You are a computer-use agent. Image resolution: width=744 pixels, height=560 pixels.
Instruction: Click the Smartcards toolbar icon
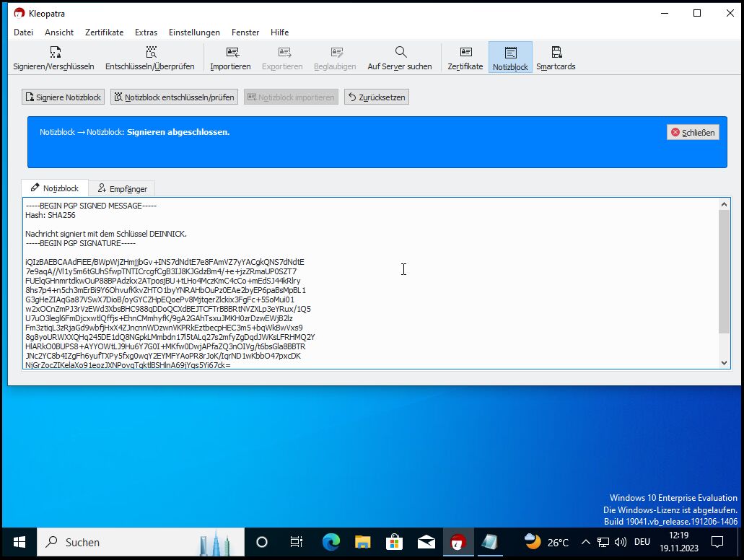[x=556, y=53]
